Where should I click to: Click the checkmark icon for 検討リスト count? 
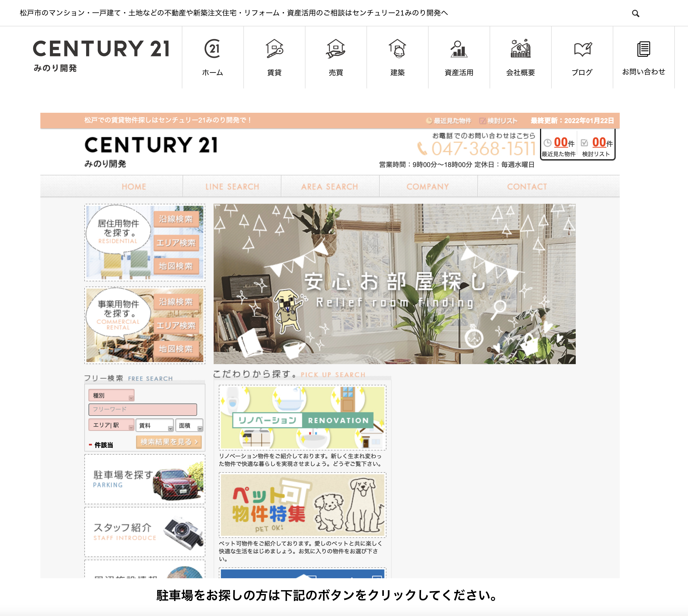[x=584, y=143]
